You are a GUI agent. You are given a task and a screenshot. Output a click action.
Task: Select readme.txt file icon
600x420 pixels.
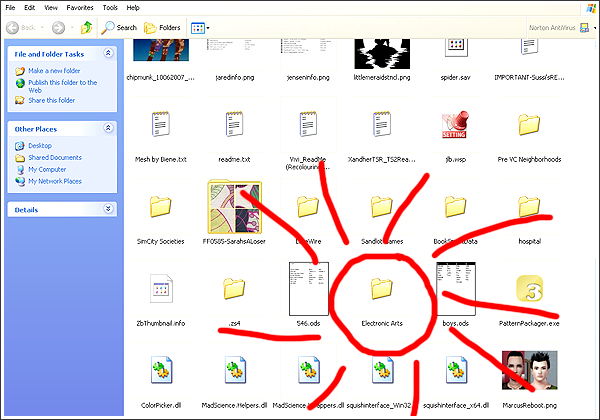pos(235,124)
